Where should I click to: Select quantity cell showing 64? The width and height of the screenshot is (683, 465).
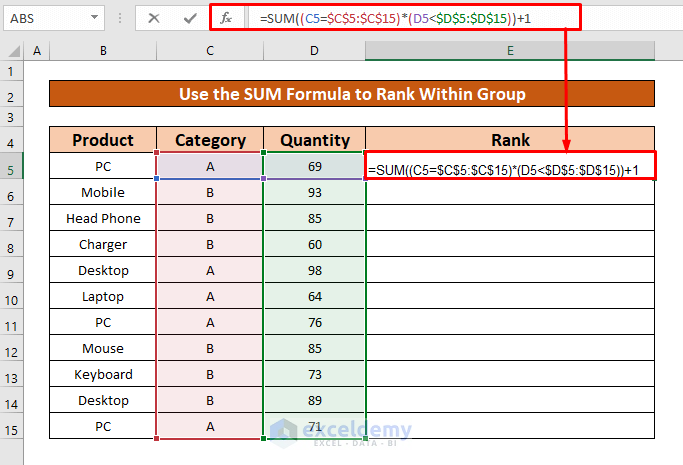pos(314,296)
